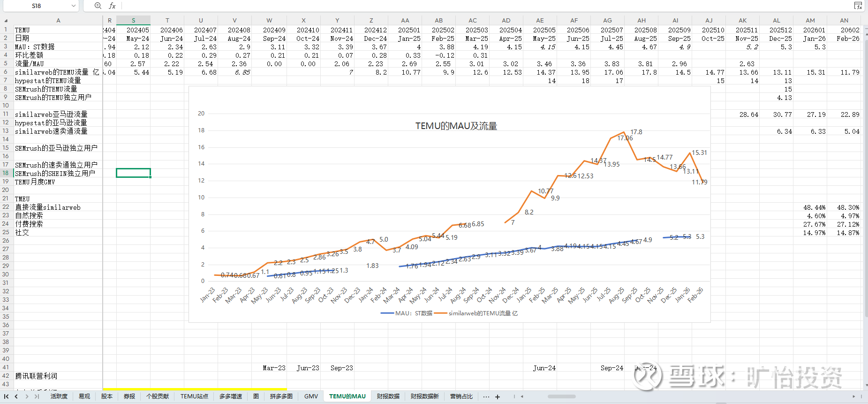The width and height of the screenshot is (868, 404).
Task: Open the 拼多多图 sheet tab
Action: pos(281,396)
